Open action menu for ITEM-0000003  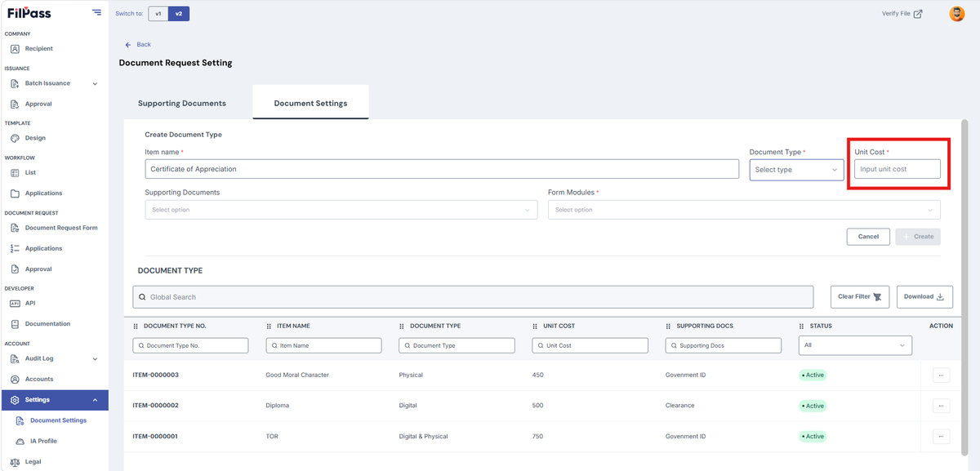click(x=941, y=375)
